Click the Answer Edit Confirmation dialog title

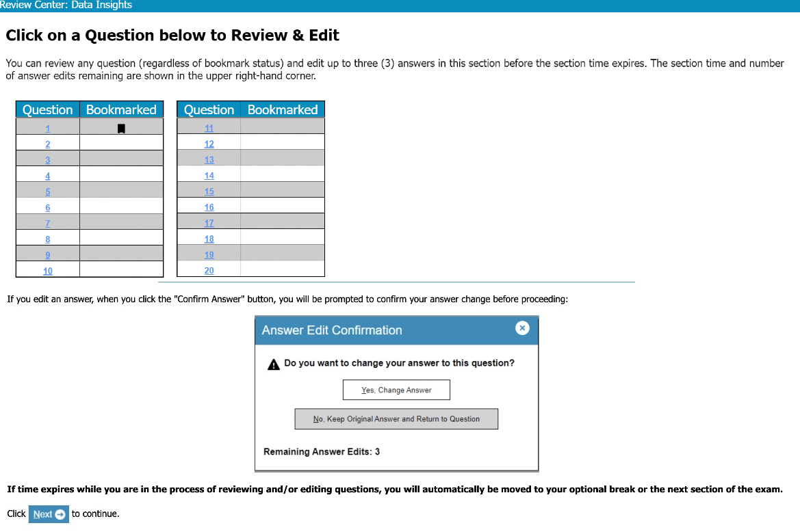tap(332, 330)
